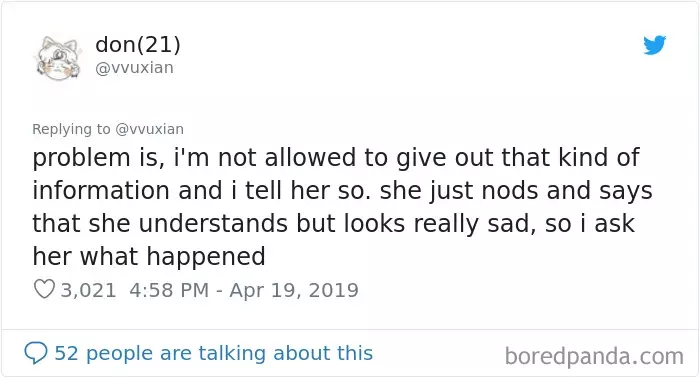Click 'that kind of' in the first line
Viewport: 700px width, 378px height.
coord(571,158)
